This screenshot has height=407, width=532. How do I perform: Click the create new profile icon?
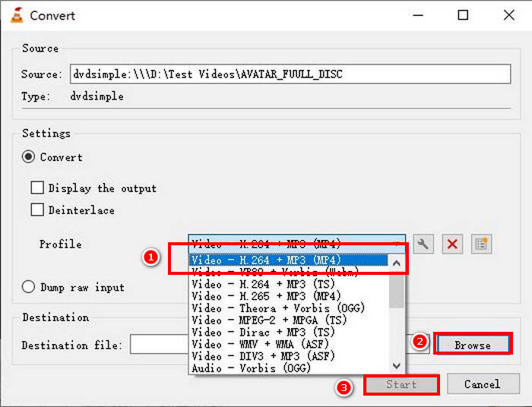481,244
